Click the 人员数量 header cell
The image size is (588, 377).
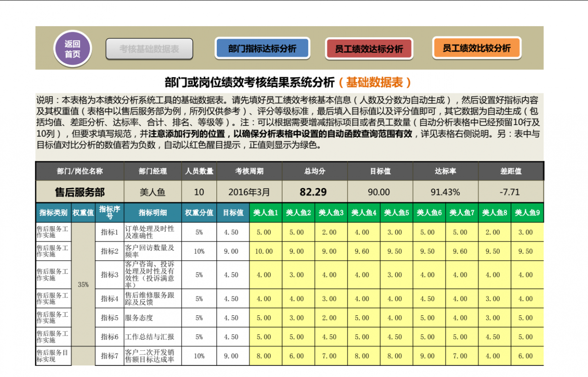click(x=199, y=171)
